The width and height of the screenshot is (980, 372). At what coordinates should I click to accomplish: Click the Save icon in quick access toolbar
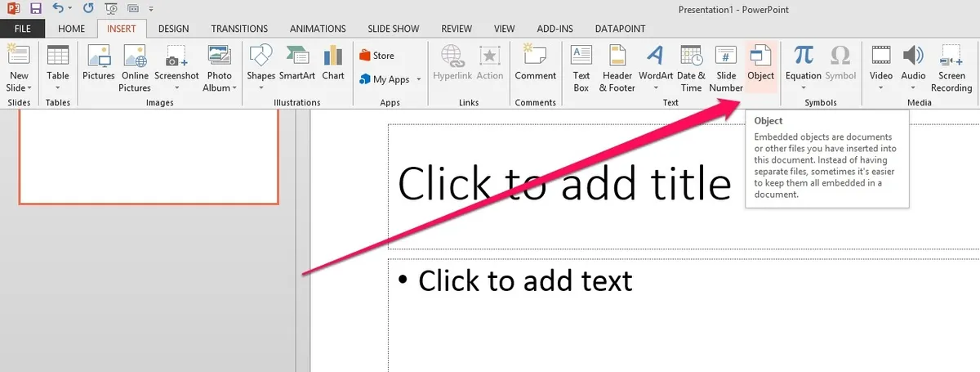[35, 8]
